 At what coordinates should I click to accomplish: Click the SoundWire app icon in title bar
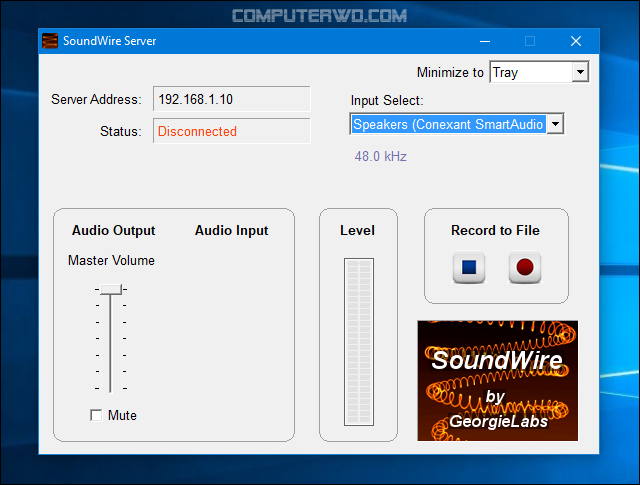[50, 41]
